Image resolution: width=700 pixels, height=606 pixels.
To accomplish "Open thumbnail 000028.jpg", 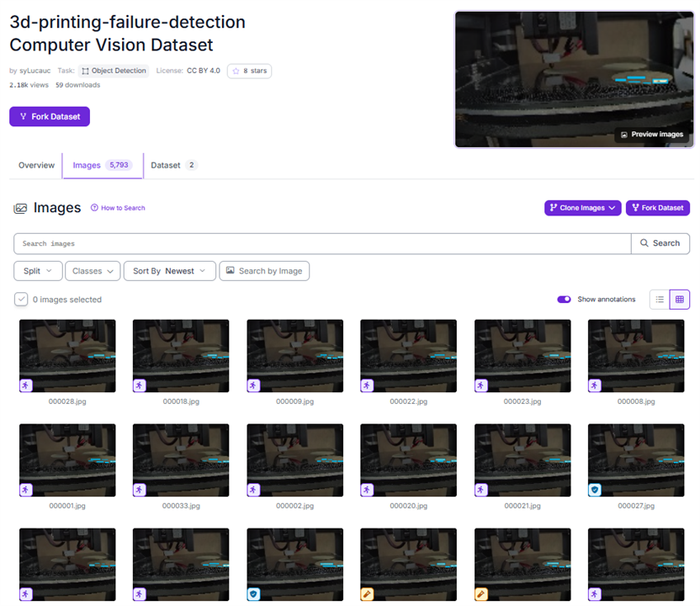I will (x=67, y=356).
